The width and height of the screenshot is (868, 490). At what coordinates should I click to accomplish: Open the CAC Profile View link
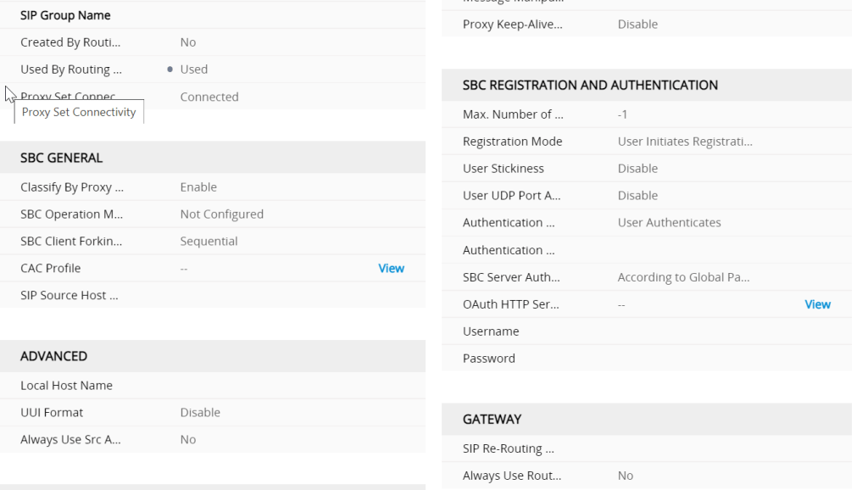coord(391,268)
